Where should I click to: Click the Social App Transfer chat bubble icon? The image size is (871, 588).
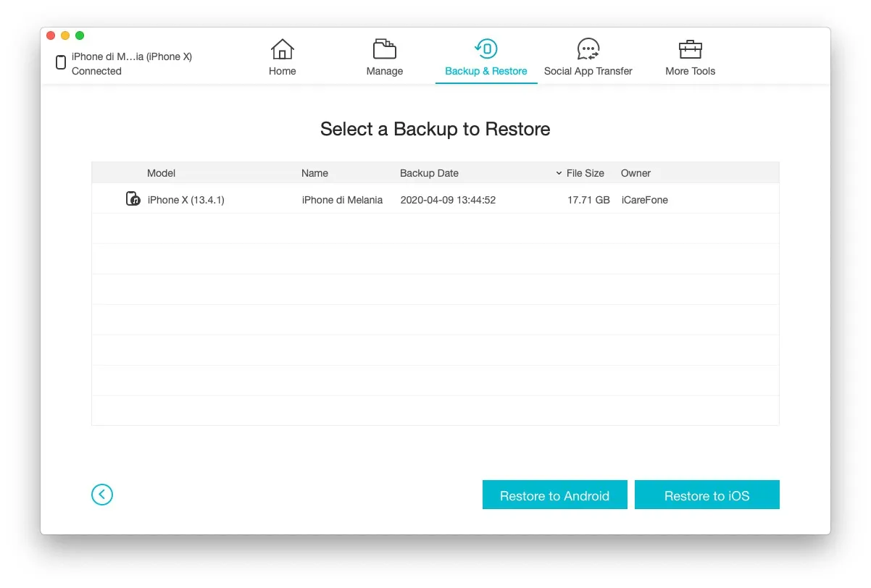(x=588, y=47)
